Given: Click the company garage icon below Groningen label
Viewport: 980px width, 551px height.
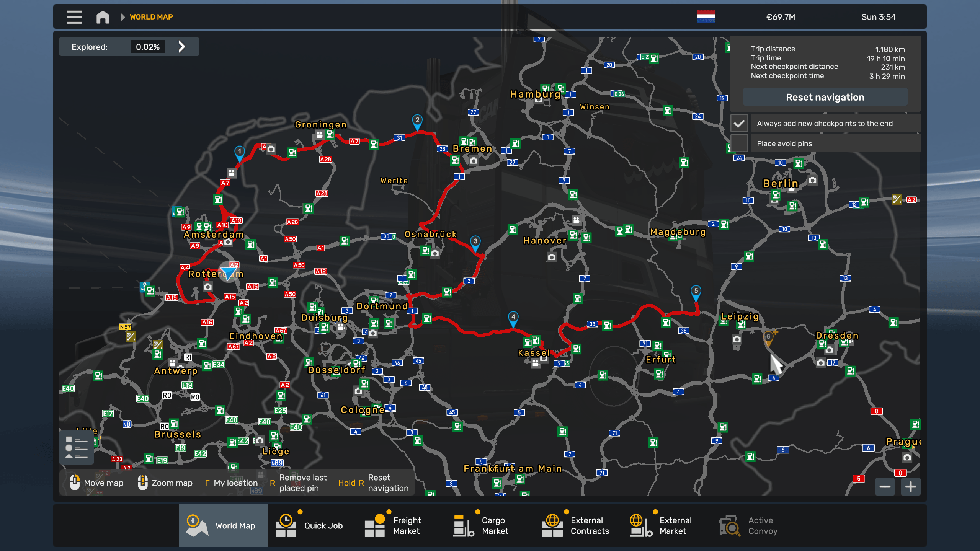Looking at the screenshot, I should tap(319, 135).
